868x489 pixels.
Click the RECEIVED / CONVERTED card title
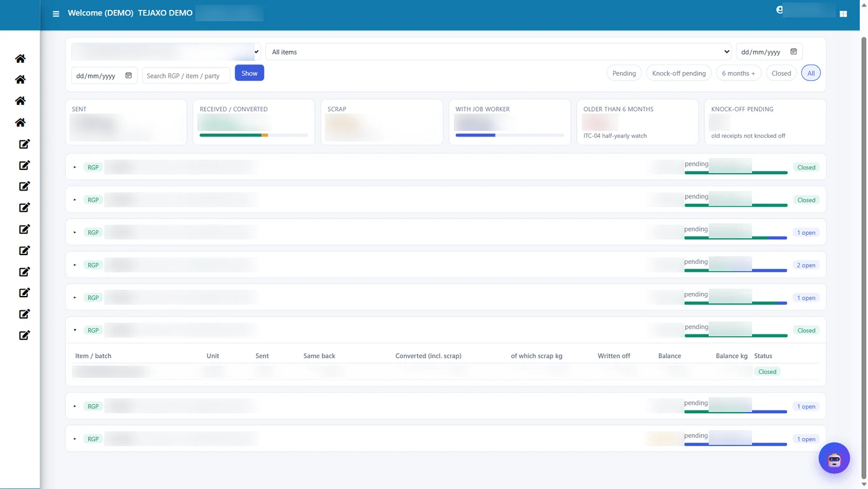pos(234,109)
